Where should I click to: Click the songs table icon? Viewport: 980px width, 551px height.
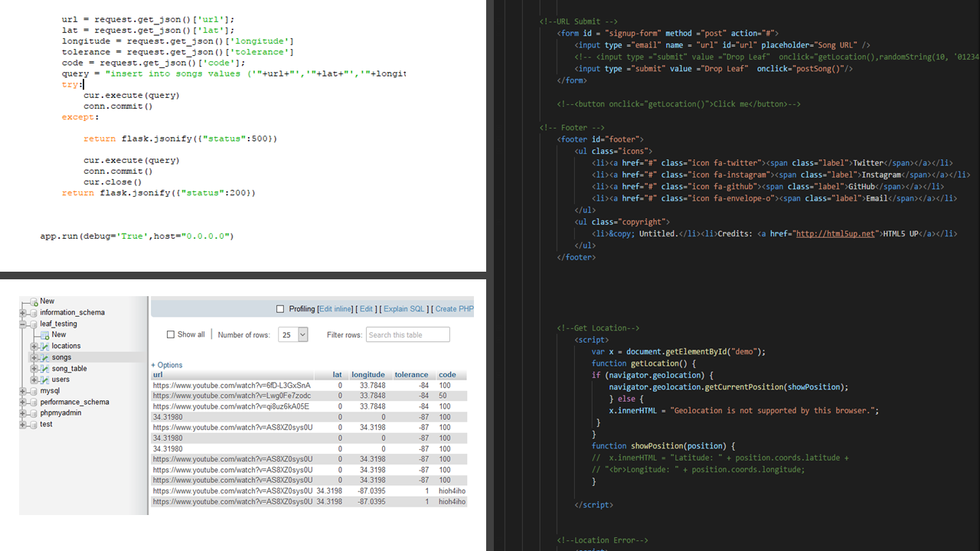[44, 357]
